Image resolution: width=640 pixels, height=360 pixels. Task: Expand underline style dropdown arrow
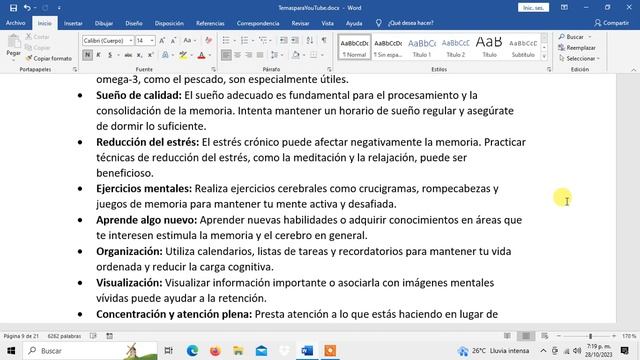point(118,55)
